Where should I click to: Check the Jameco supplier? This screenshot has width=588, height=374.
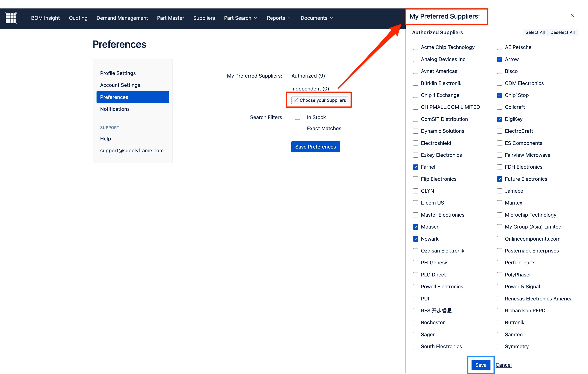point(499,191)
